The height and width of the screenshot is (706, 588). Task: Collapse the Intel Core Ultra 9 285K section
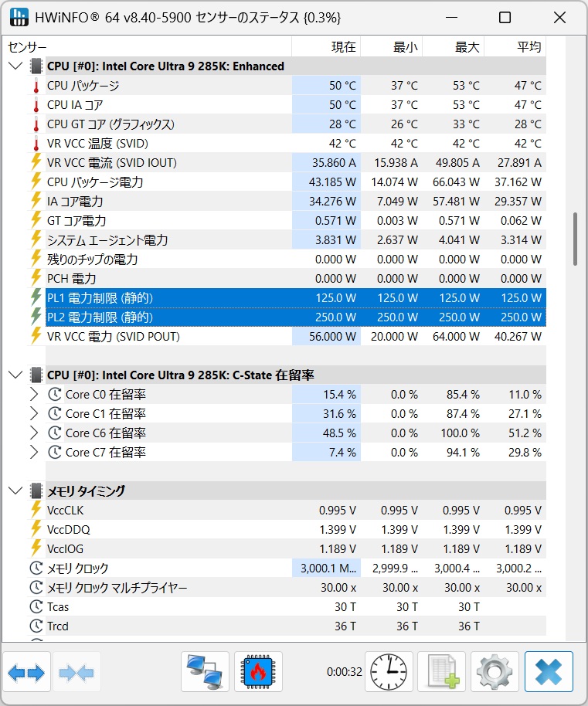pyautogui.click(x=15, y=66)
